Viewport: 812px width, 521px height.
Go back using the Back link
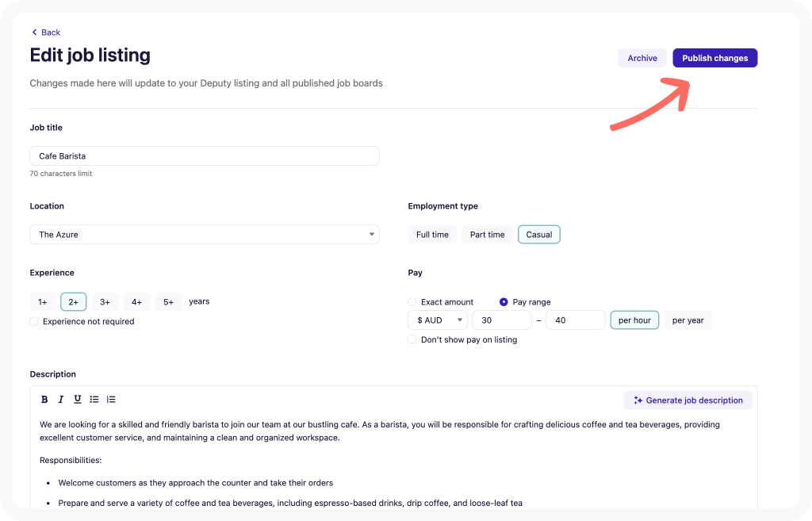click(46, 32)
